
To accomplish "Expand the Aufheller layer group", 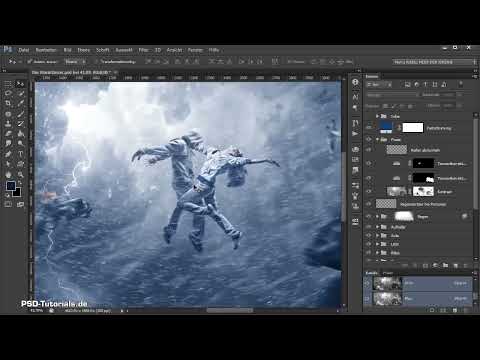I will 377,227.
